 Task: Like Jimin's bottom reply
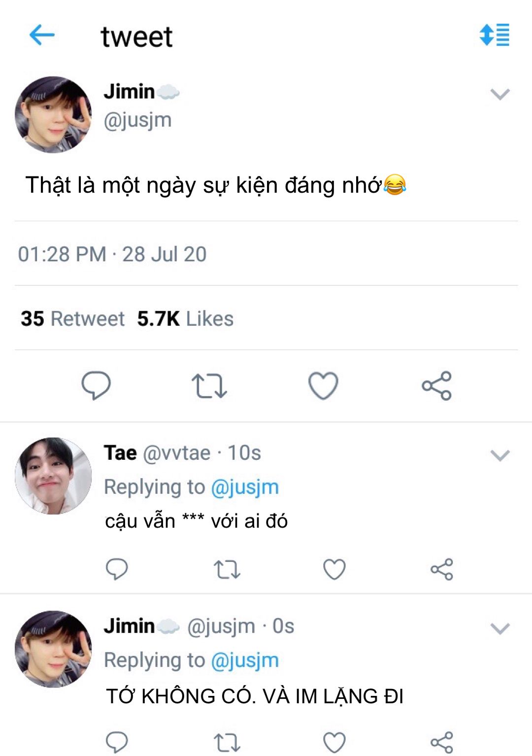334,742
